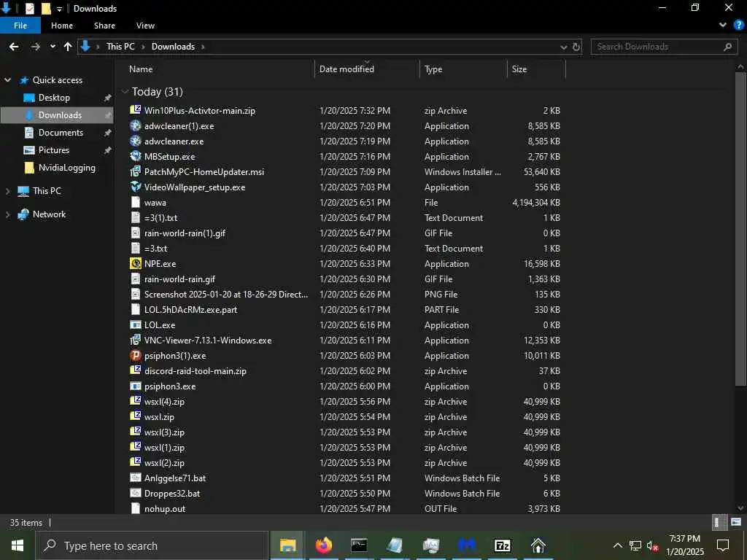Show hidden tray icons chevron
Screen dimensions: 747x560
(x=617, y=545)
